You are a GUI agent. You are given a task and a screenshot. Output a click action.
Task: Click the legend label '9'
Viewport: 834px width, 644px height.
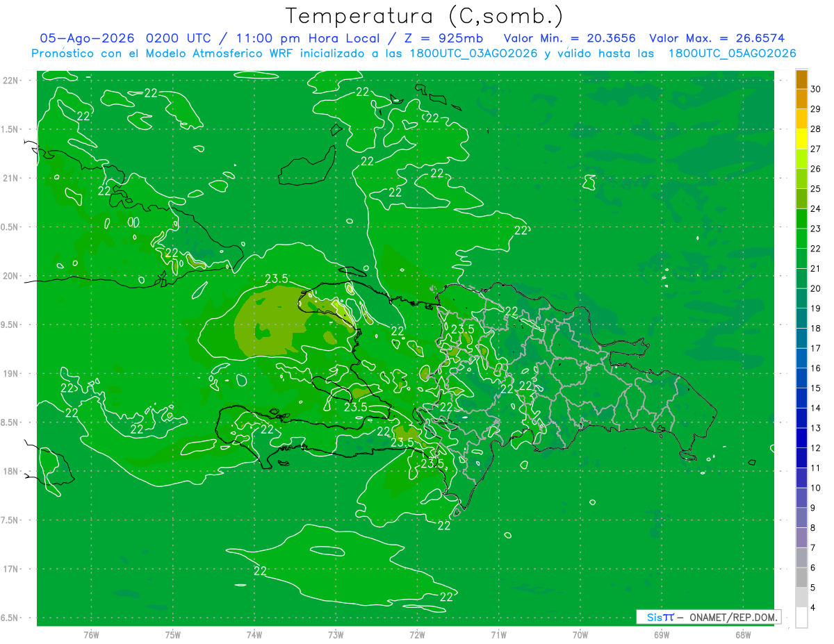click(x=813, y=508)
